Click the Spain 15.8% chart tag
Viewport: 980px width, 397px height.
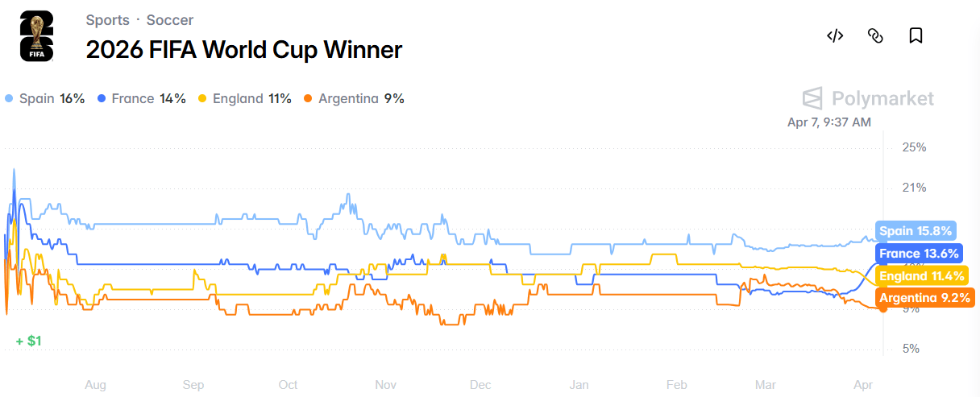click(x=916, y=231)
